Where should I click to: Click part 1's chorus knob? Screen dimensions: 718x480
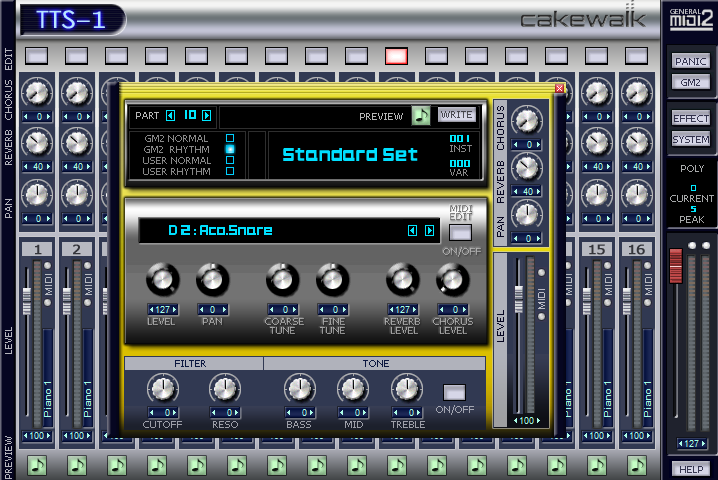pos(37,93)
